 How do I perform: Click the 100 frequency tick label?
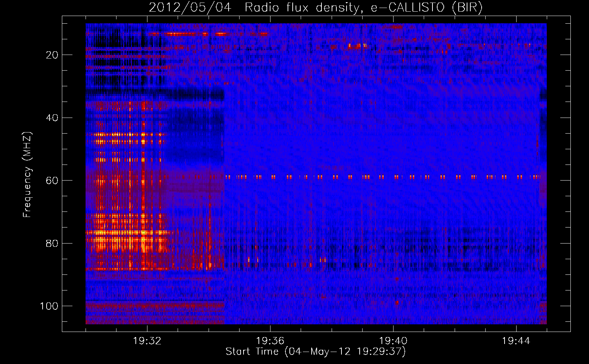point(49,306)
